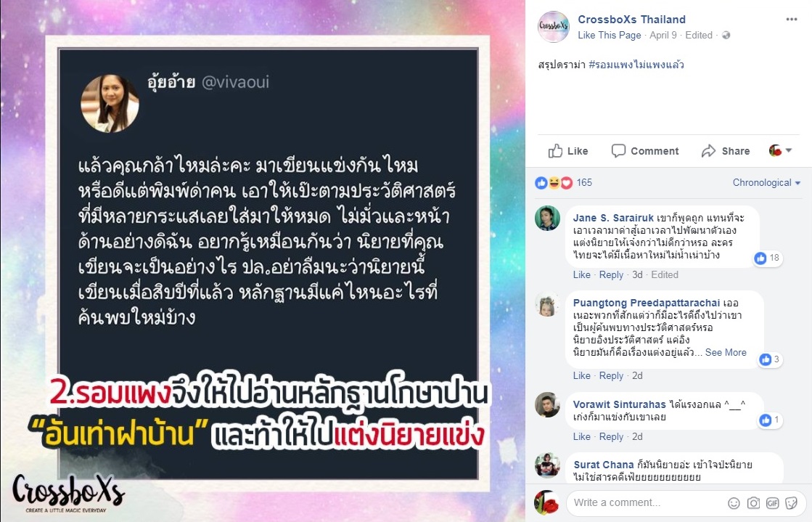This screenshot has height=522, width=812.
Task: Open the post options ellipsis menu
Action: [791, 20]
